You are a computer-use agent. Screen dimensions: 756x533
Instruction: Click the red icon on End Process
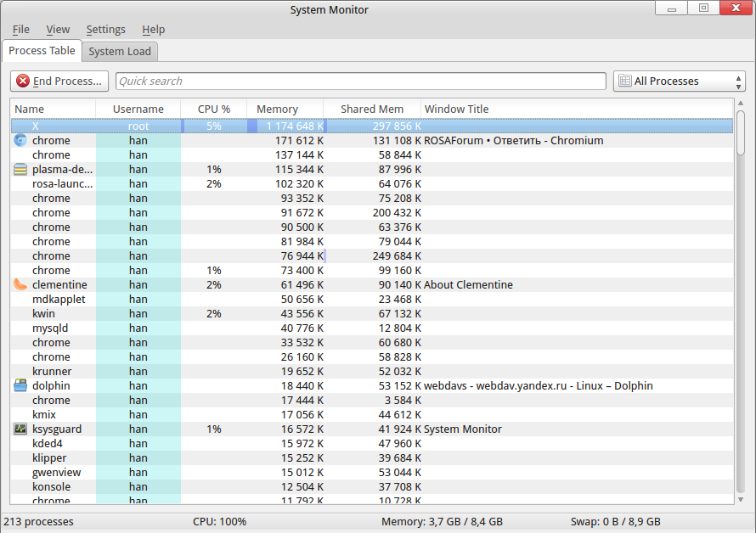[23, 81]
